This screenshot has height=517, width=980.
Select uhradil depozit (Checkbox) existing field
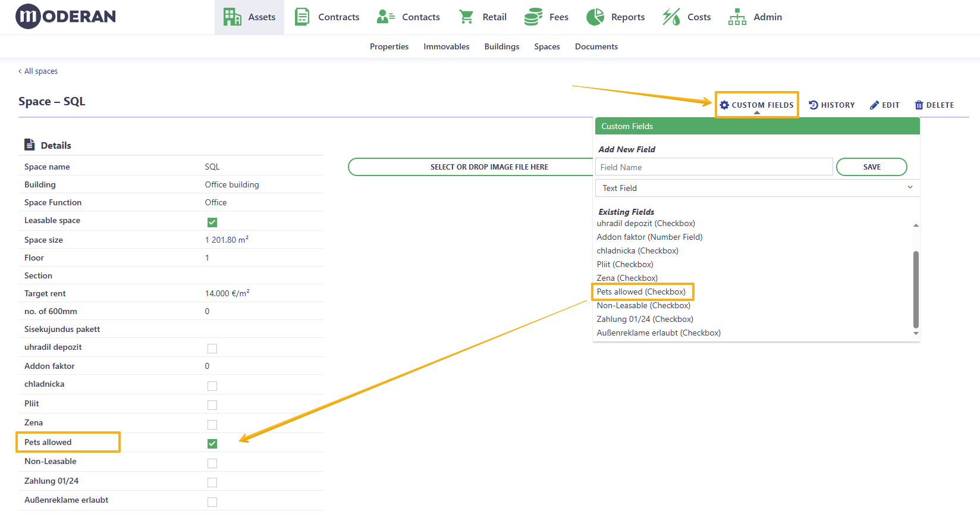tap(646, 223)
